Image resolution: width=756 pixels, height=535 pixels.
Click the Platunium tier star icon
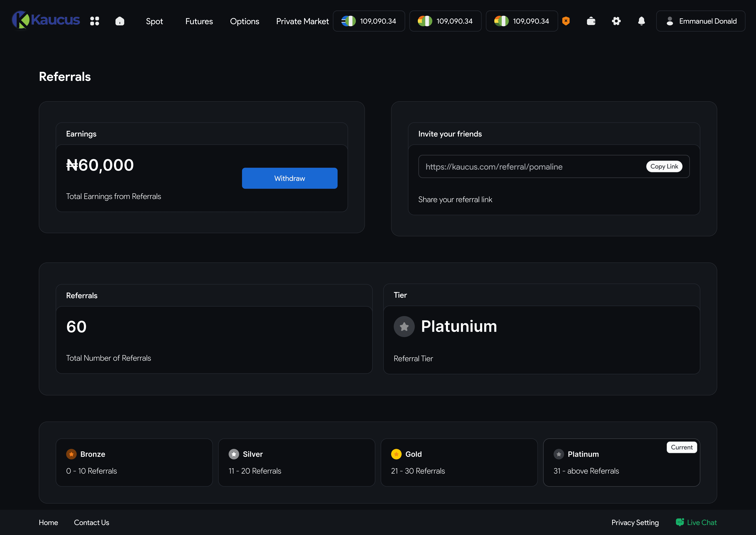point(404,326)
